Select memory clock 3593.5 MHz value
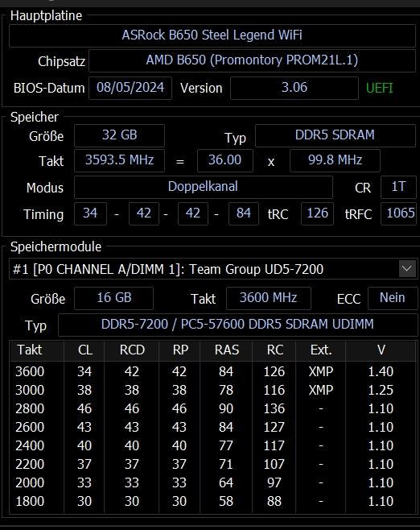Screen dimensions: 420x530 pos(120,160)
